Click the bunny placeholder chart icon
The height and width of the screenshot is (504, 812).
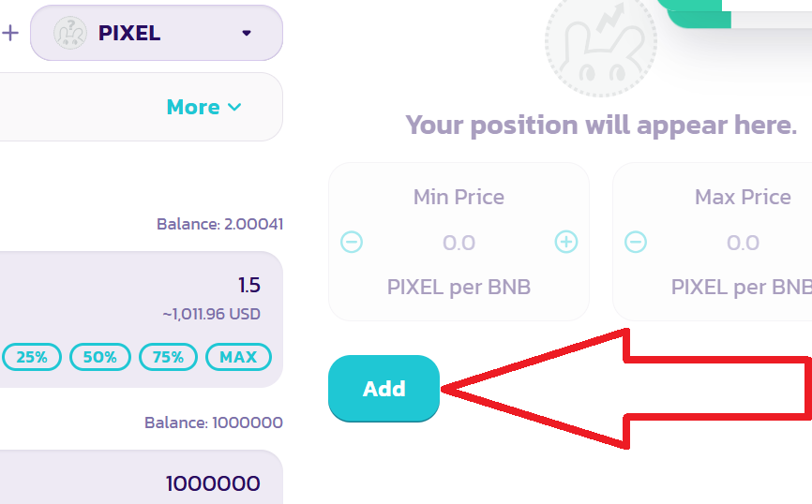click(x=601, y=45)
